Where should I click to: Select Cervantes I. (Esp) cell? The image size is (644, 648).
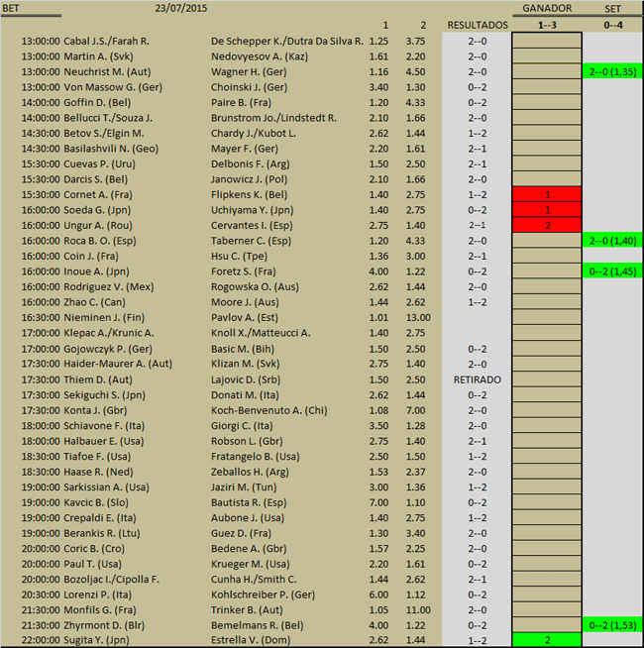coord(252,225)
